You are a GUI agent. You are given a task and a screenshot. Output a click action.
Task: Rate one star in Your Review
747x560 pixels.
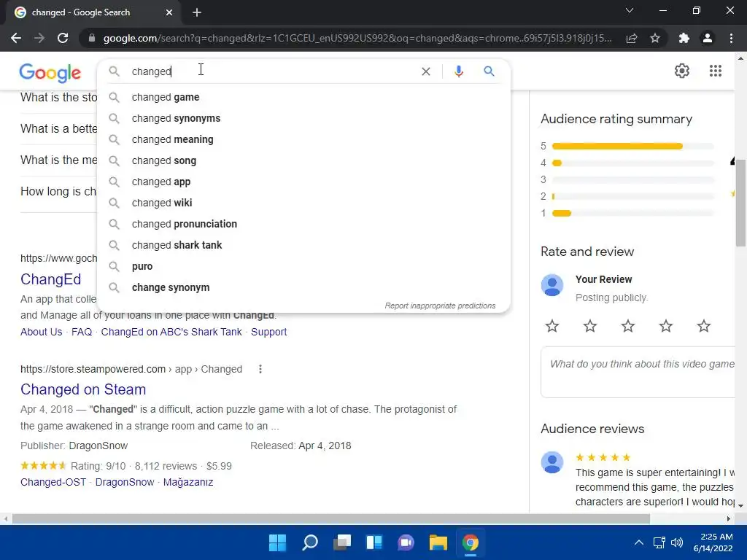552,326
